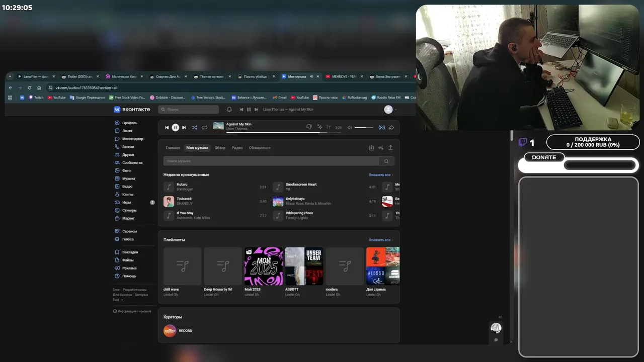The height and width of the screenshot is (362, 644).
Task: Focus the VK header Поиск field
Action: coord(189,109)
